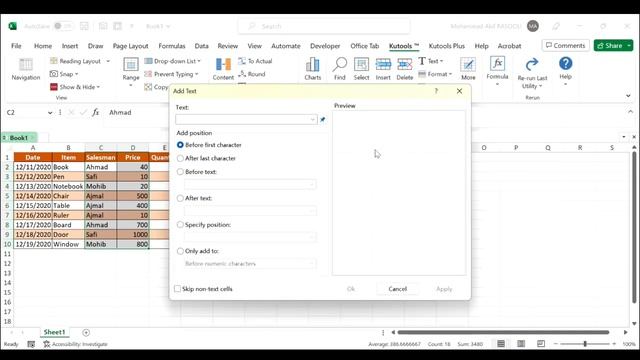Click the horizontal scrollbar

(x=503, y=332)
